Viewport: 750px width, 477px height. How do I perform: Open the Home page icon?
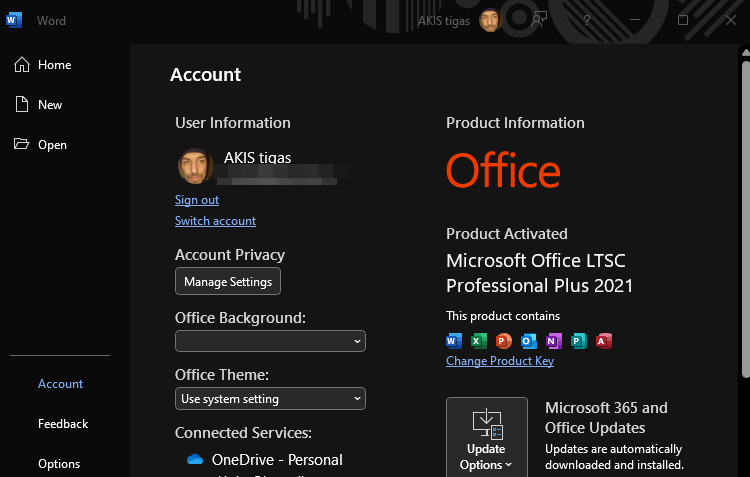coord(22,65)
